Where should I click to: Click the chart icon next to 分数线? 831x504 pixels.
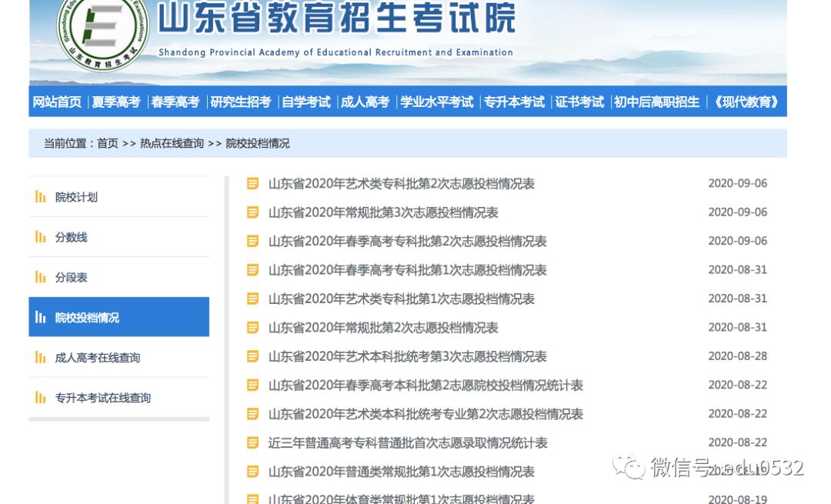41,237
